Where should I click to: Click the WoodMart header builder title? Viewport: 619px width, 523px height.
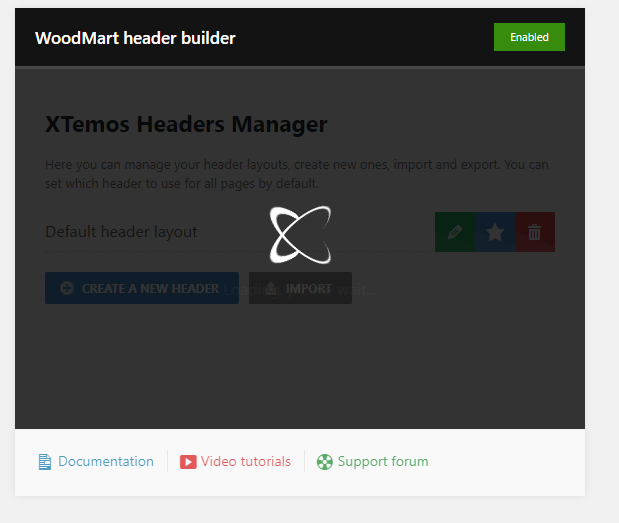[x=135, y=38]
